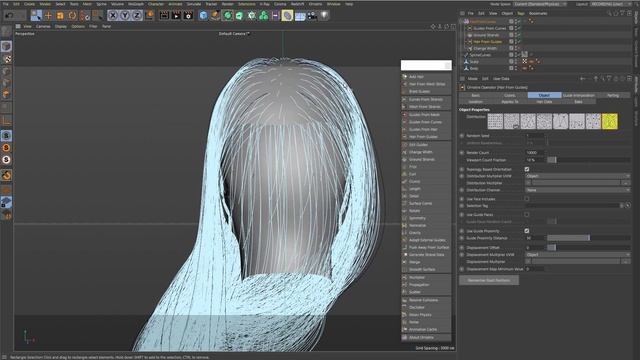Click the first blue S snap icon
Image resolution: width=640 pixels, height=360 pixels.
tap(6, 136)
